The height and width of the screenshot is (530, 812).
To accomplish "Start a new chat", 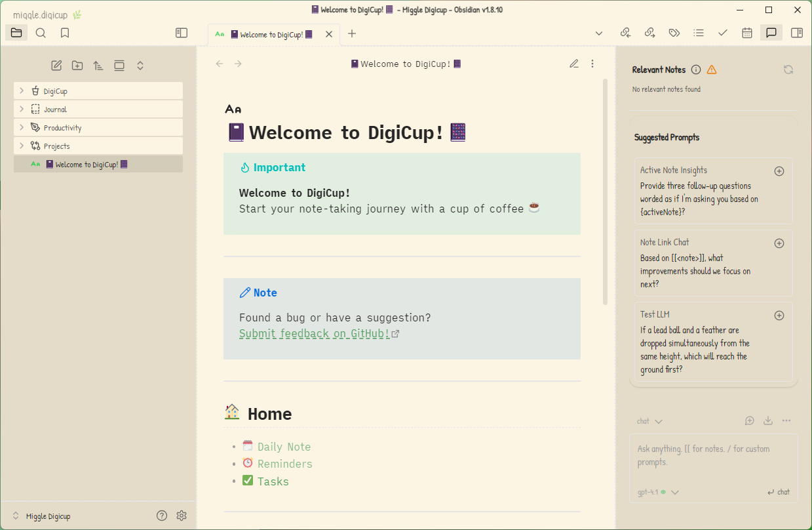I will pyautogui.click(x=750, y=420).
